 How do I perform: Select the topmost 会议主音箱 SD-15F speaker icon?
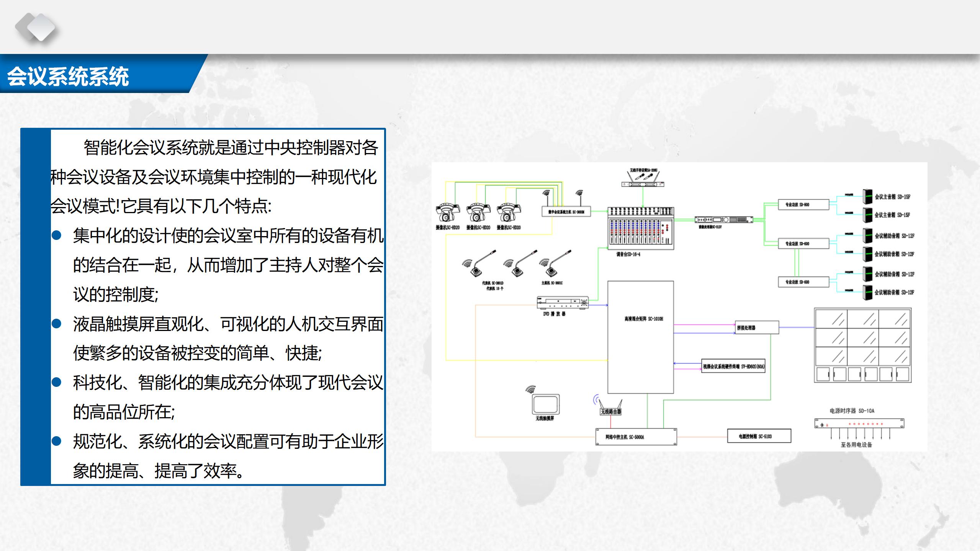click(867, 197)
